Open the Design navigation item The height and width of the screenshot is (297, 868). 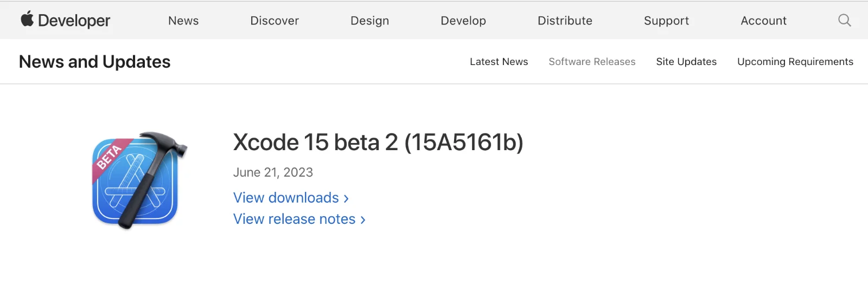tap(370, 21)
